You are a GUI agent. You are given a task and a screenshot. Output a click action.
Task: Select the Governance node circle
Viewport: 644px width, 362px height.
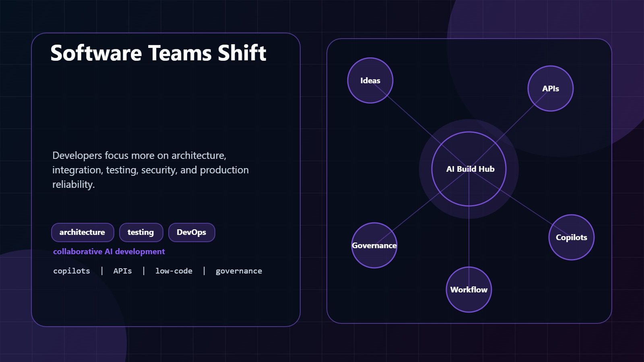point(374,245)
